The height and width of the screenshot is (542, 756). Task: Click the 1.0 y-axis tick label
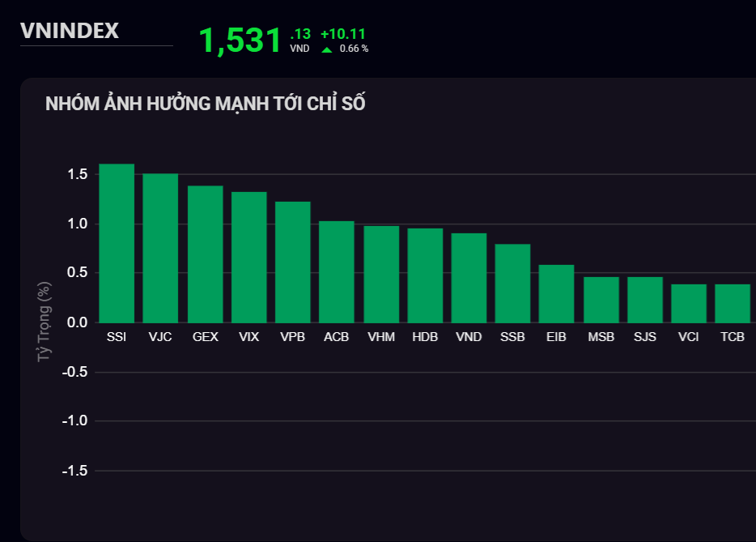click(78, 224)
